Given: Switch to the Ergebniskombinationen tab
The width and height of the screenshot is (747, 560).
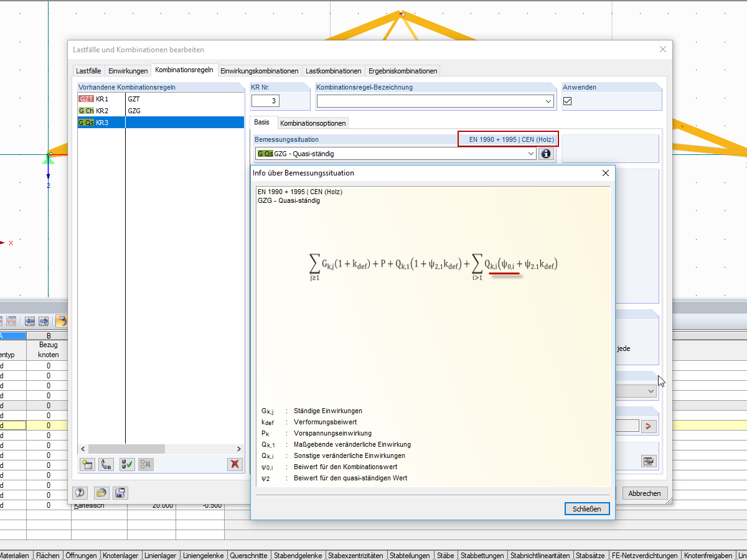Looking at the screenshot, I should (402, 71).
